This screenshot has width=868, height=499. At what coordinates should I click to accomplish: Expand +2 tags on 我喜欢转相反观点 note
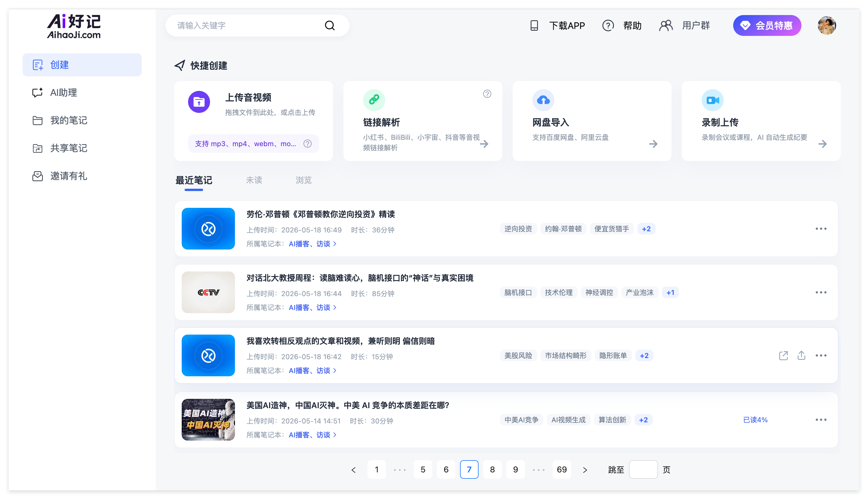pos(644,356)
